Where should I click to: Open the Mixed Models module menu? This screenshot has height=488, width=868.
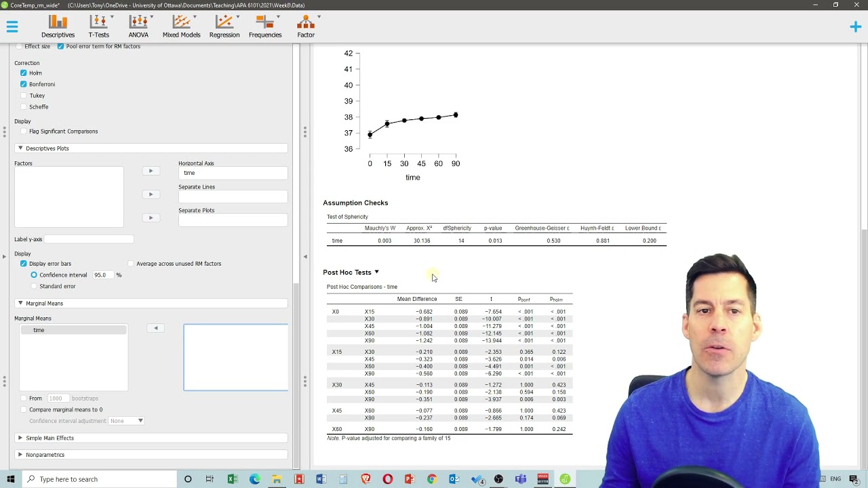click(x=181, y=26)
